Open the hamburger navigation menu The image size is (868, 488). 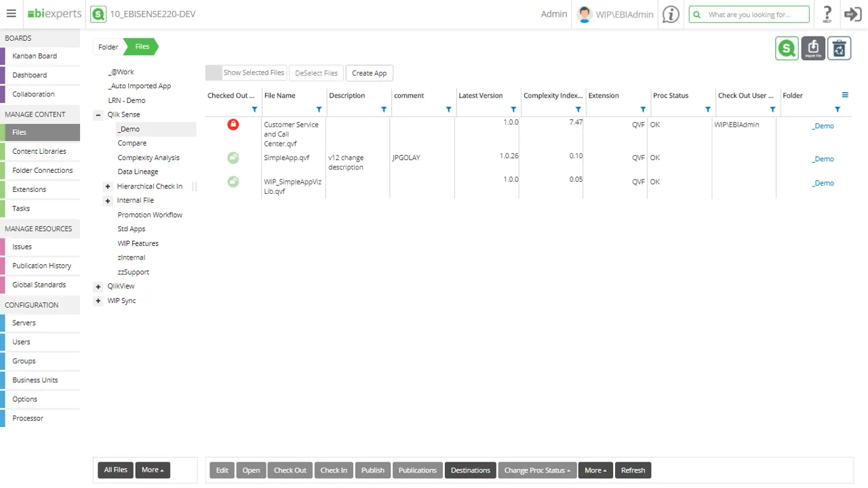[x=11, y=14]
